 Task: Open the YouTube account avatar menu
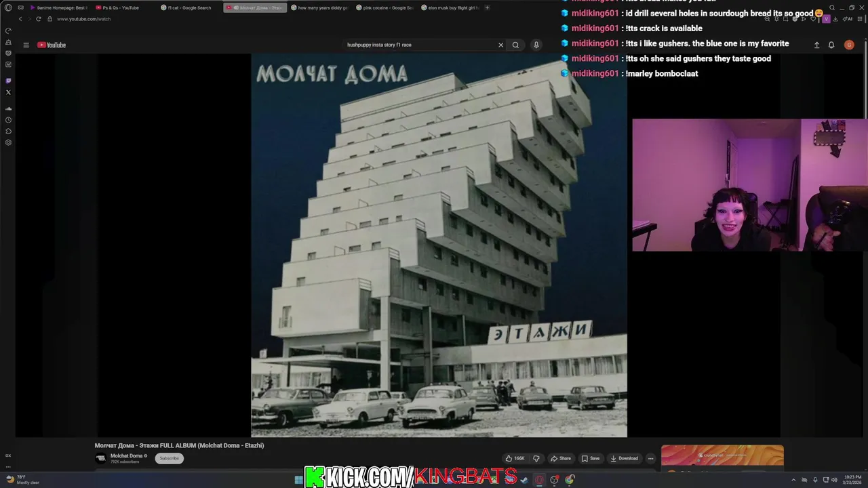click(x=849, y=45)
